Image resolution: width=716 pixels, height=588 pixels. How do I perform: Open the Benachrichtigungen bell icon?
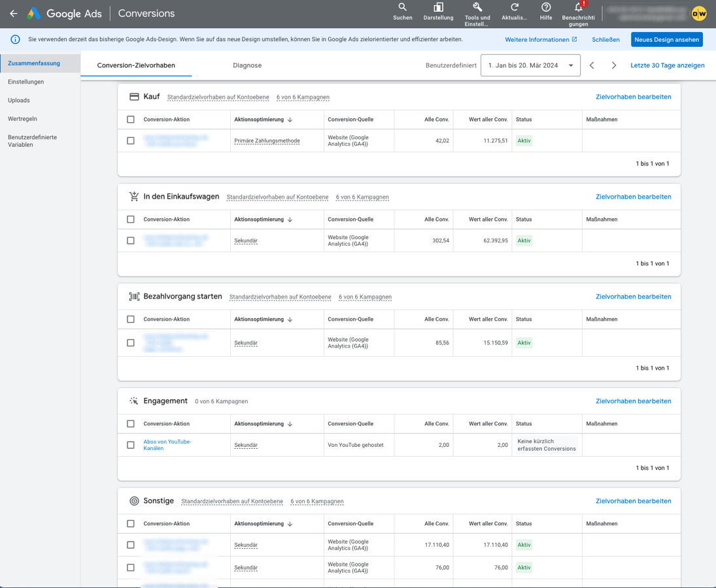(x=578, y=7)
